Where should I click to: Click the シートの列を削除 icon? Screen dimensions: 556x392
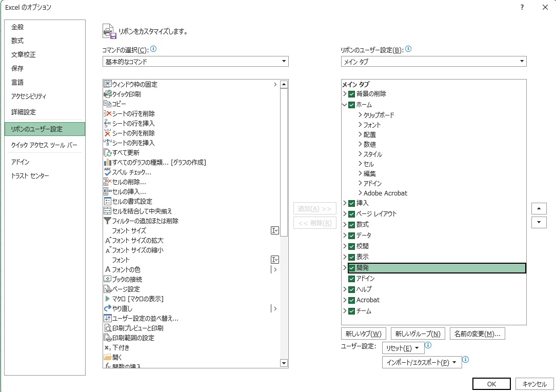click(x=107, y=133)
